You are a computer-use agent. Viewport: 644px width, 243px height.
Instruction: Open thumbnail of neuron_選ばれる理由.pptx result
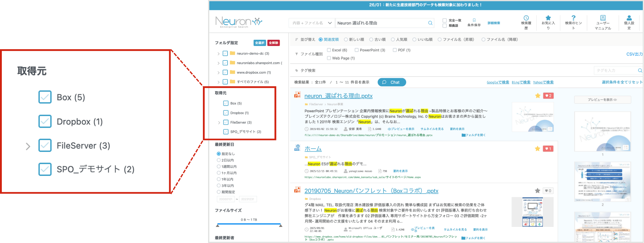point(533,117)
